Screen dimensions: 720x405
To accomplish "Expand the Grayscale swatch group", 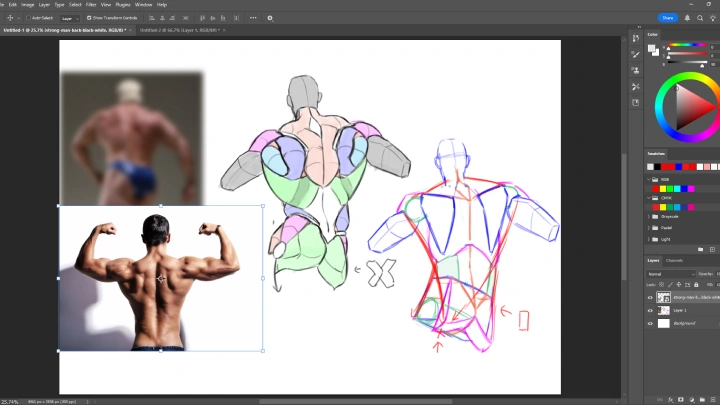I will tap(649, 216).
